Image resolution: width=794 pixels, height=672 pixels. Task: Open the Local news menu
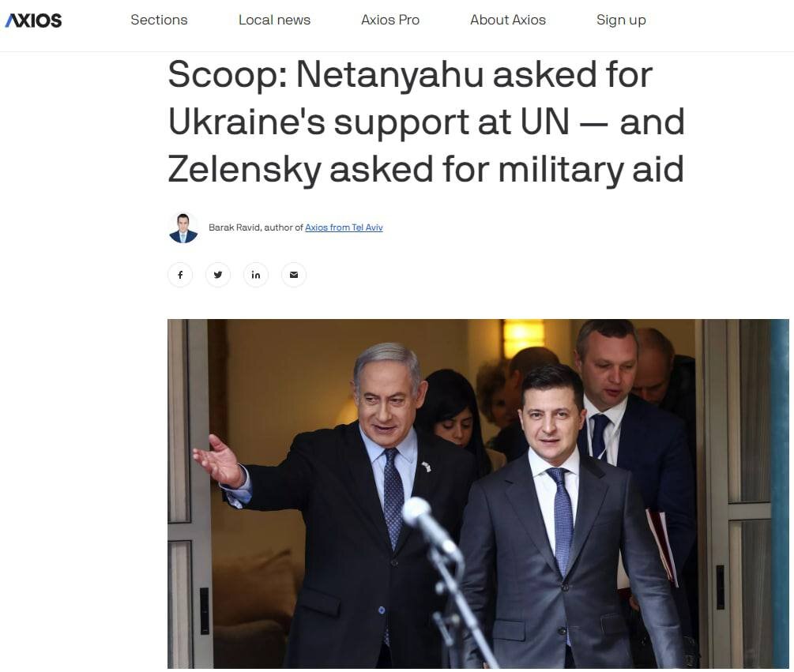(x=274, y=20)
